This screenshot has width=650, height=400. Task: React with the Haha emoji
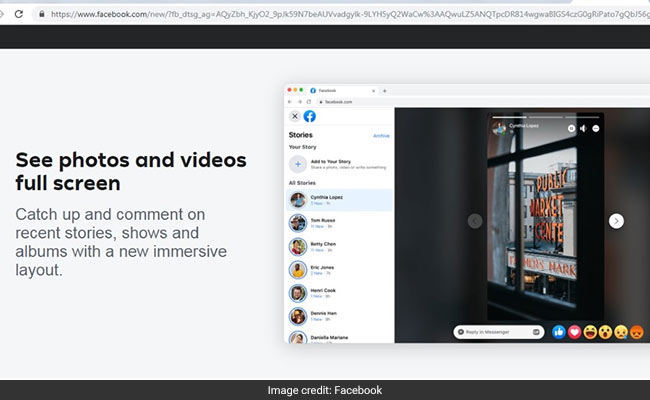[591, 331]
